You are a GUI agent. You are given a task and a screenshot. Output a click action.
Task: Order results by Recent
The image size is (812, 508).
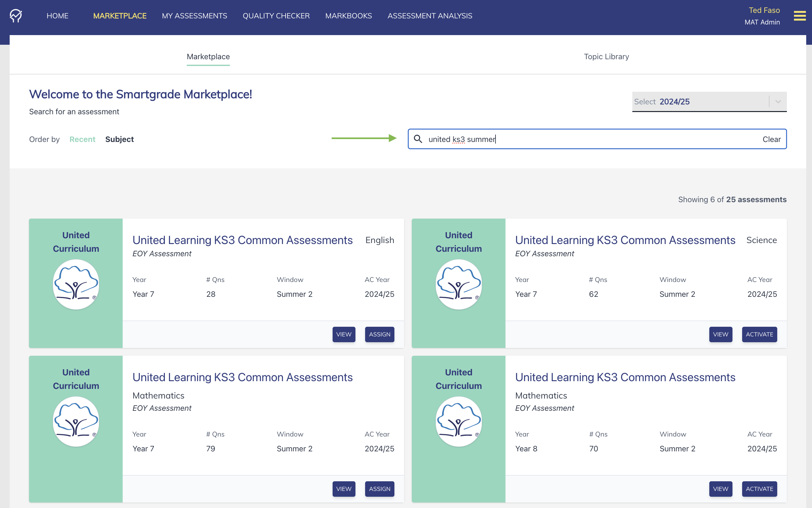click(x=82, y=139)
